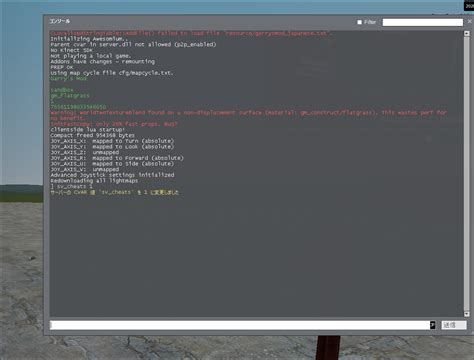Click 'Addons have changes - remounting' line
Image resolution: width=474 pixels, height=360 pixels.
102,61
